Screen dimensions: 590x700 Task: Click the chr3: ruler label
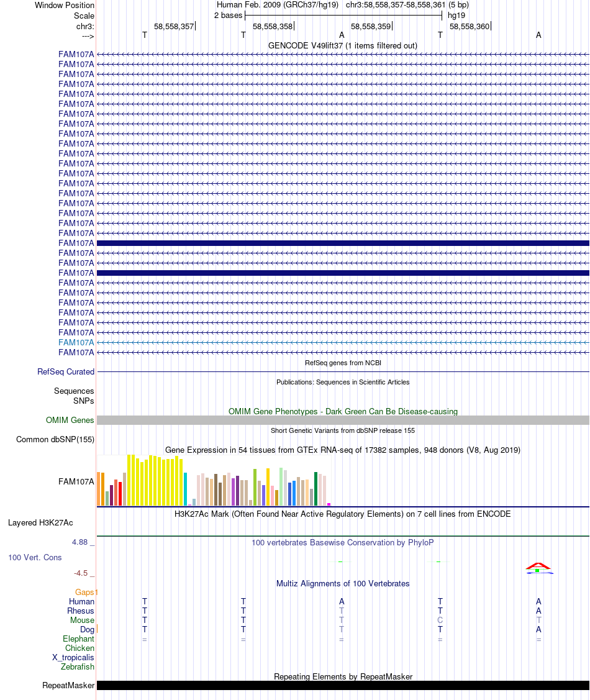pos(85,26)
